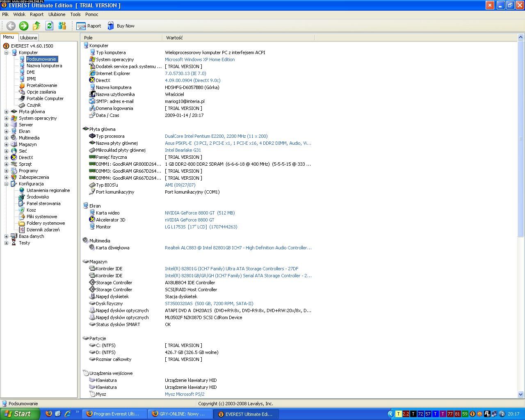Expand the Baza danych tree node
Image resolution: width=525 pixels, height=420 pixels.
point(6,236)
